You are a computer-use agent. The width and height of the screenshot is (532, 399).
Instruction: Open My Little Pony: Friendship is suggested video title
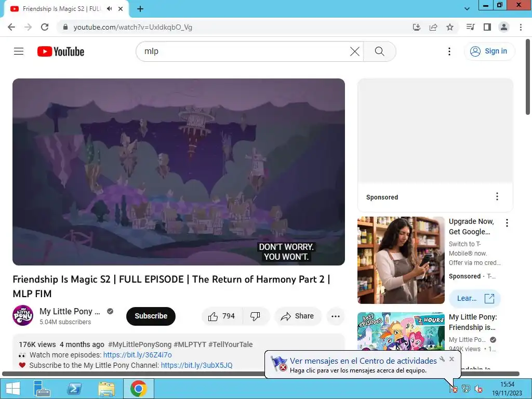473,322
